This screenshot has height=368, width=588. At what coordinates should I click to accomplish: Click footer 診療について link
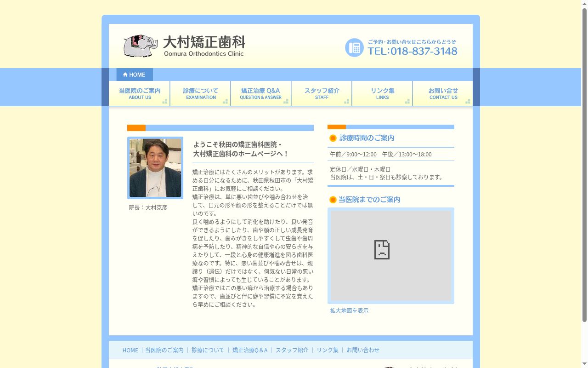[x=208, y=350]
